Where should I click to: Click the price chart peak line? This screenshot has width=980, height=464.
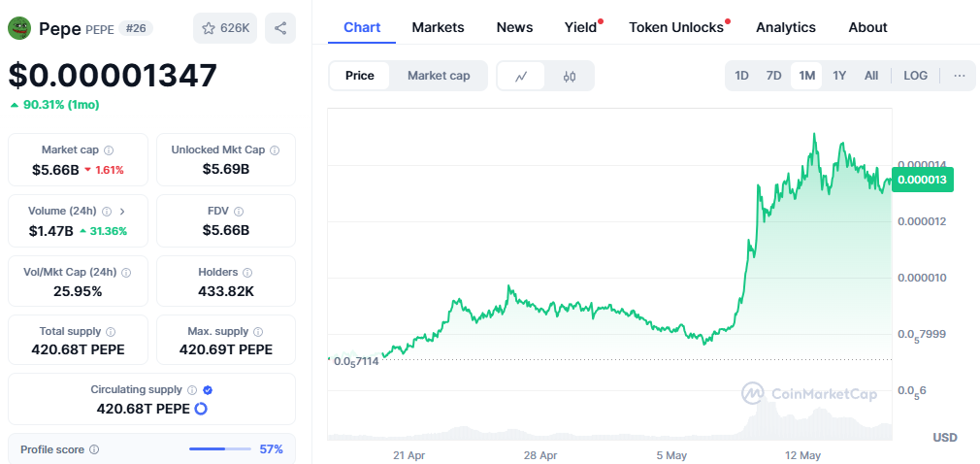(814, 135)
